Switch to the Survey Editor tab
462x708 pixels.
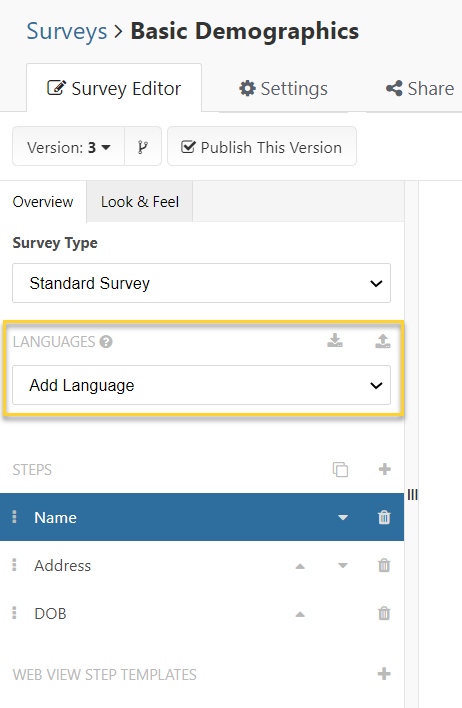click(114, 88)
